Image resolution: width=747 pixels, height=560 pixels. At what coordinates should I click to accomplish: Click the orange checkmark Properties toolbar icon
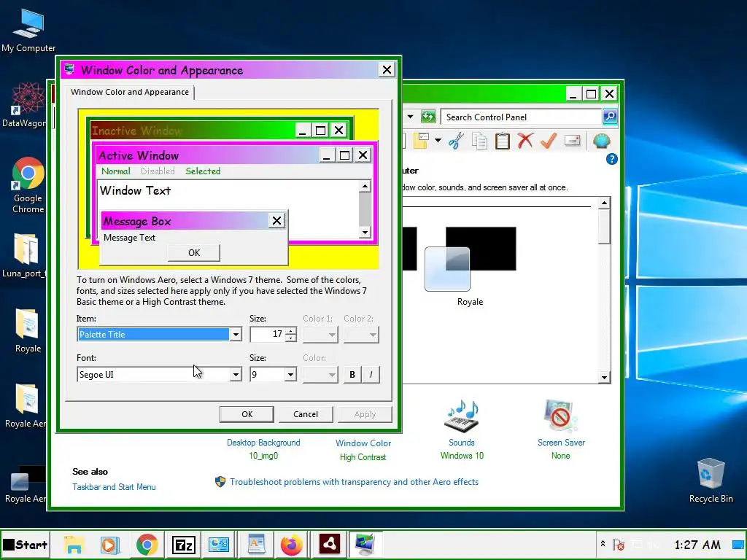point(549,141)
